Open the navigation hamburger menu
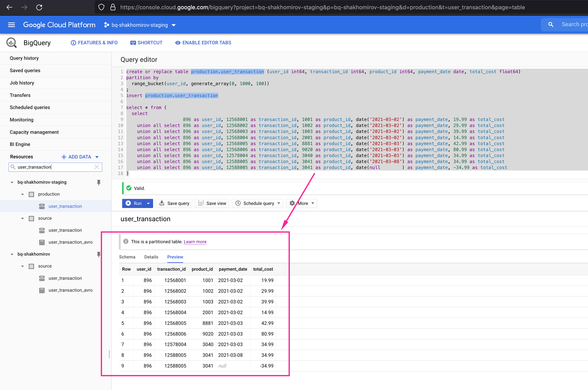This screenshot has height=390, width=588. (x=11, y=25)
